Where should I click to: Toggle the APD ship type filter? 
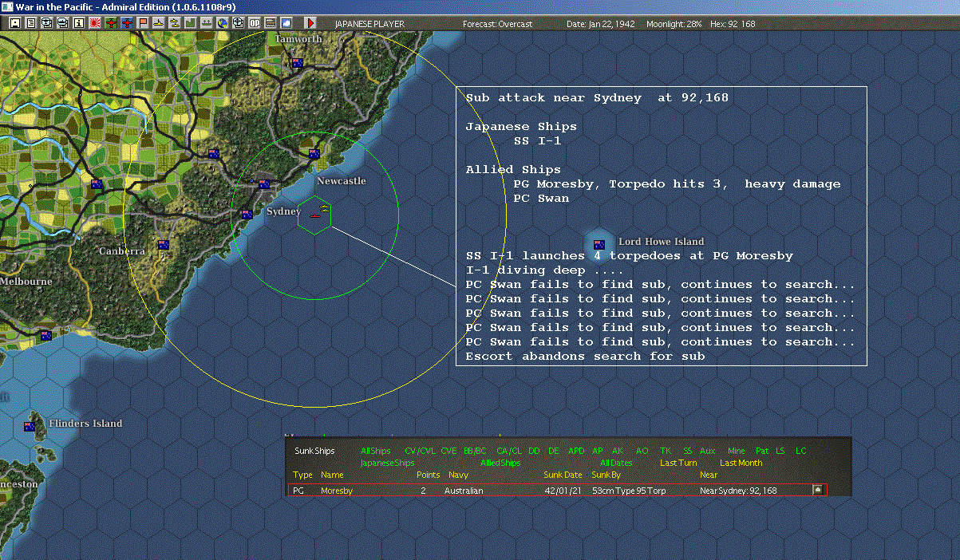tap(576, 451)
